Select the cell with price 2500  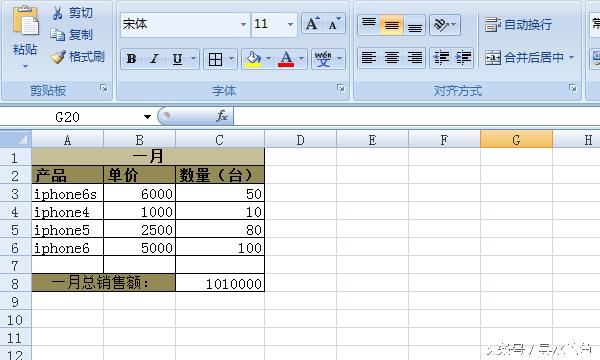(139, 230)
